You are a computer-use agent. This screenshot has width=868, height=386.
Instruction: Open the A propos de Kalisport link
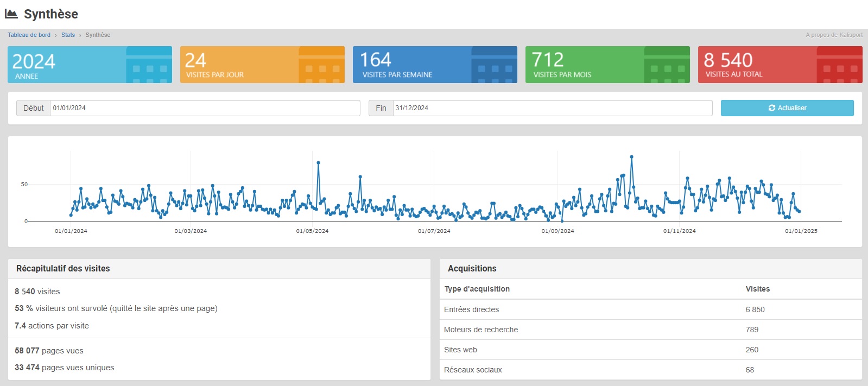(834, 35)
